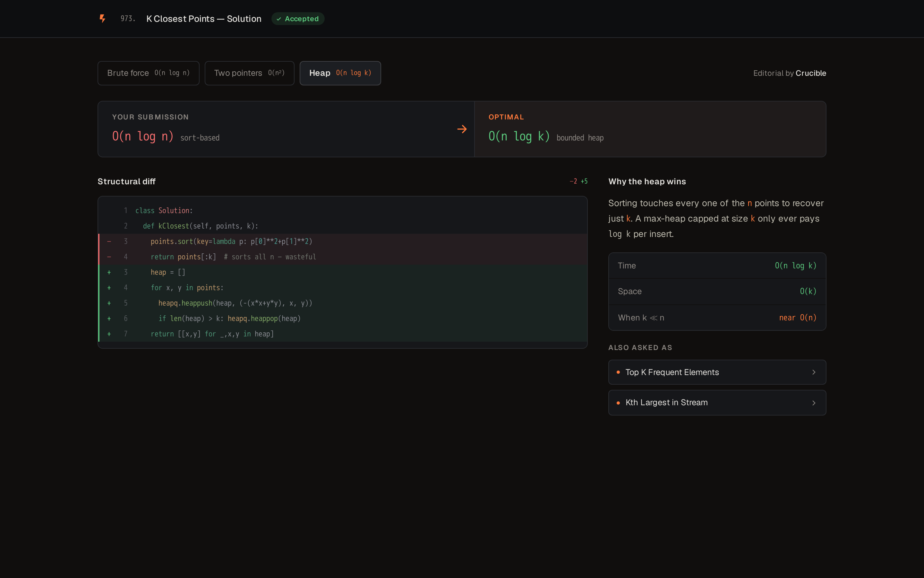
Task: Click the added 'return [[x,y] for' line
Action: pyautogui.click(x=343, y=334)
